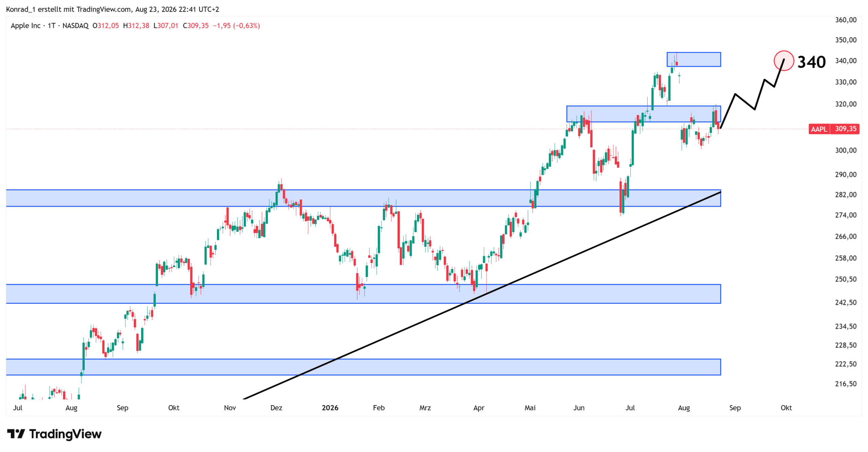This screenshot has width=868, height=452.
Task: Click the high value H312,38
Action: [x=136, y=26]
